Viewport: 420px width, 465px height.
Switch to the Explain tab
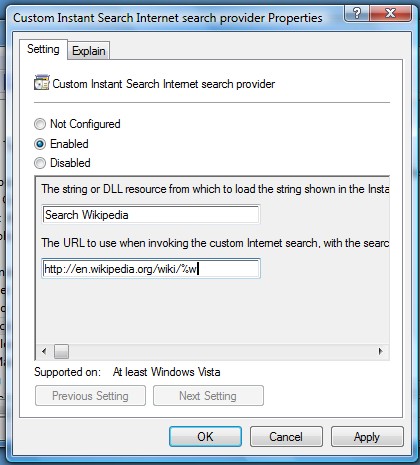pyautogui.click(x=89, y=51)
